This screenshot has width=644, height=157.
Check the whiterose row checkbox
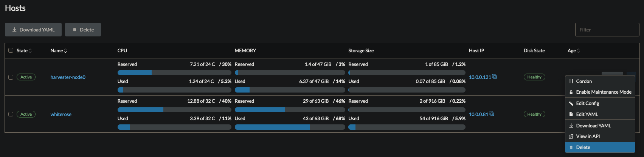click(x=11, y=114)
